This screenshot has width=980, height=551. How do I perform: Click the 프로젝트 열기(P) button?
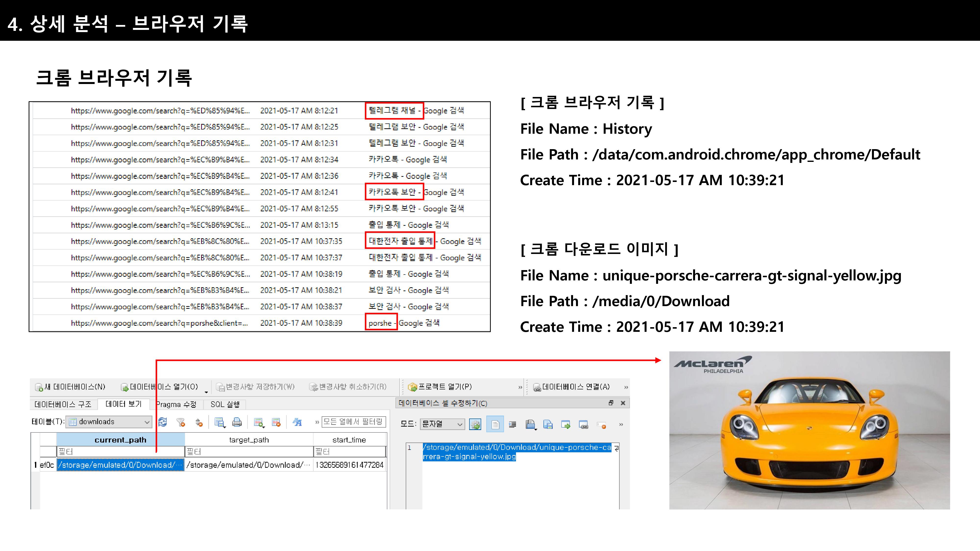coord(440,387)
